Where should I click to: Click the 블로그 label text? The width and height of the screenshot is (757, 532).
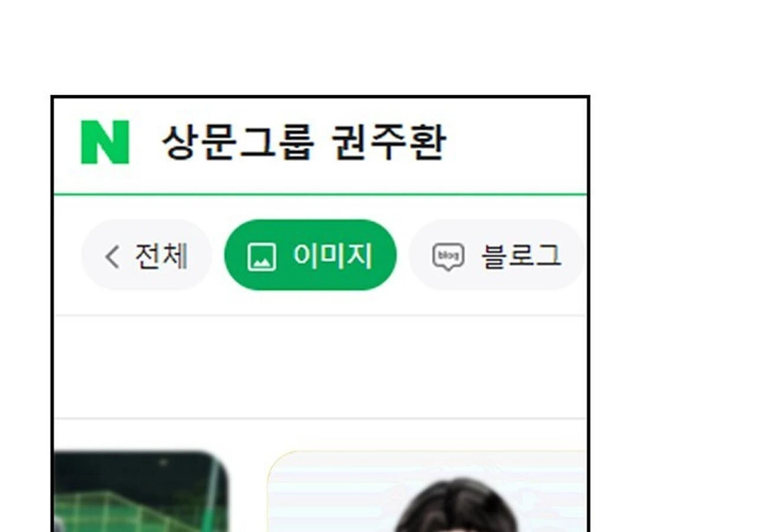coord(521,257)
